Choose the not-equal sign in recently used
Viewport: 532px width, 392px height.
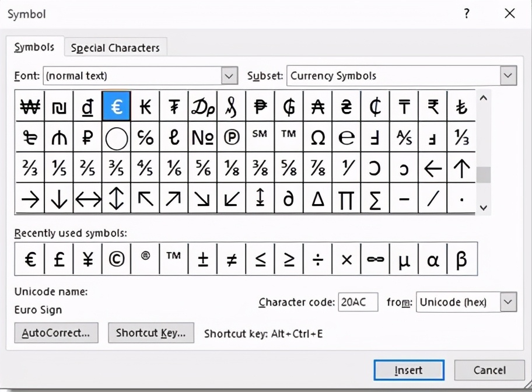(x=232, y=259)
